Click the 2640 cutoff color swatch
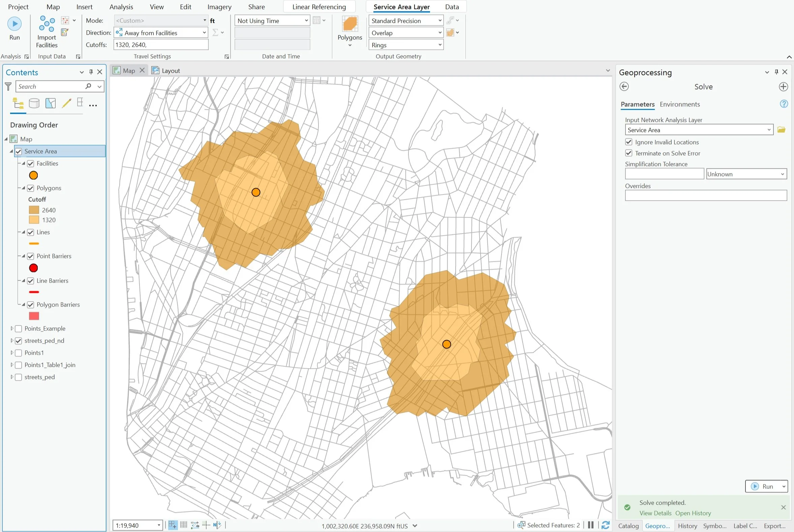The height and width of the screenshot is (532, 794). (34, 210)
